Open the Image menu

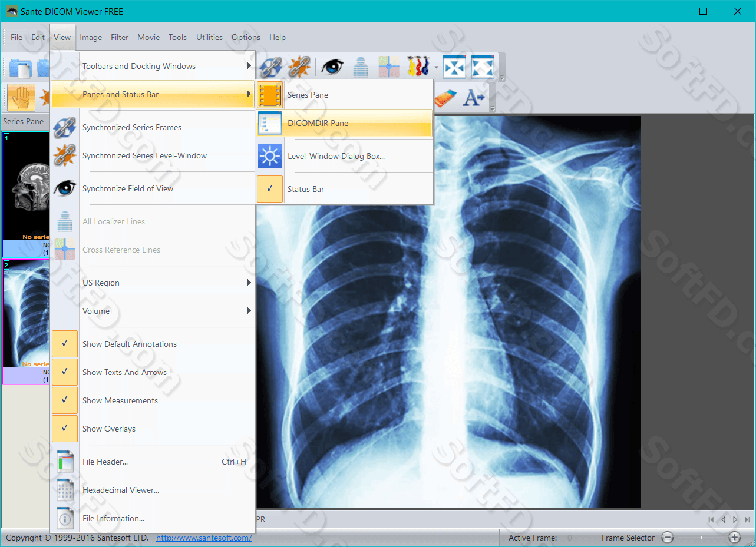(x=91, y=37)
